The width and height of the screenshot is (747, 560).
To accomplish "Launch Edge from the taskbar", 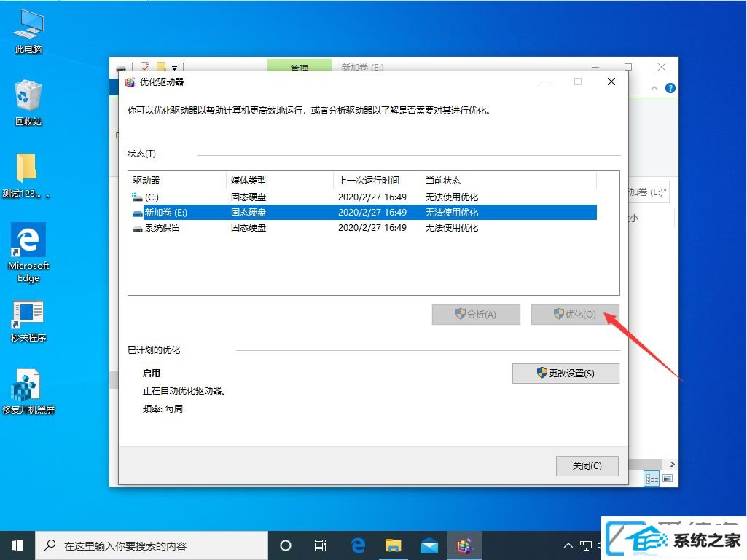I will point(357,545).
